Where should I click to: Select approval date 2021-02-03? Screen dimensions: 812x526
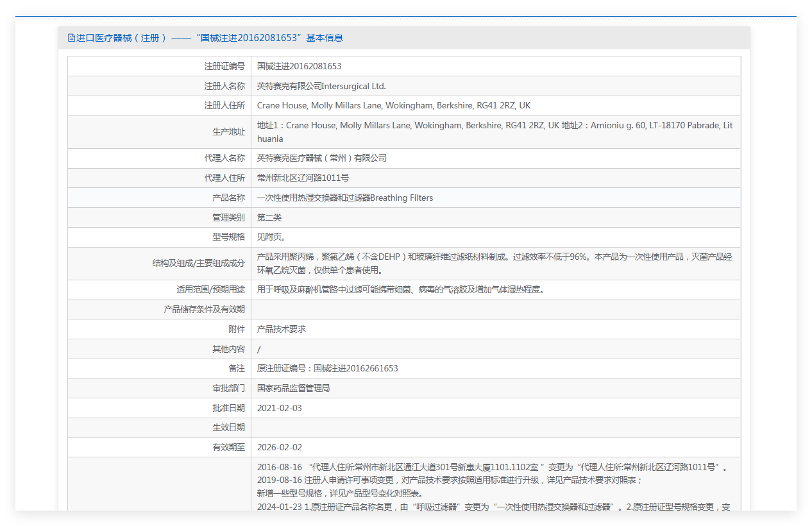point(280,409)
